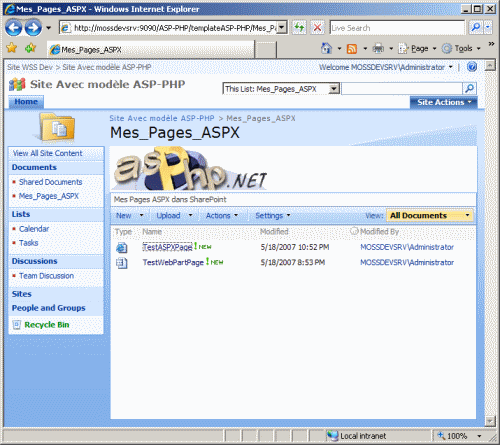This screenshot has width=500, height=445.
Task: Click the blue Help icon
Action: click(x=472, y=67)
